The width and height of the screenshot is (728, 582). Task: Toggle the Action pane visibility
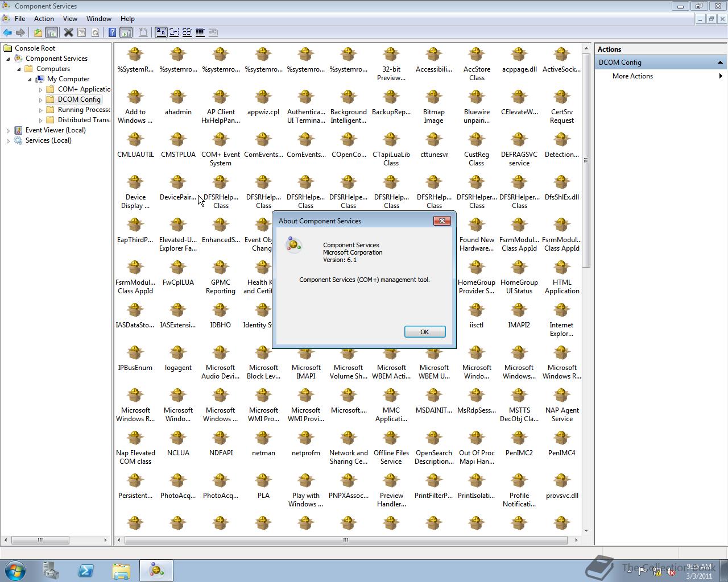[x=126, y=33]
